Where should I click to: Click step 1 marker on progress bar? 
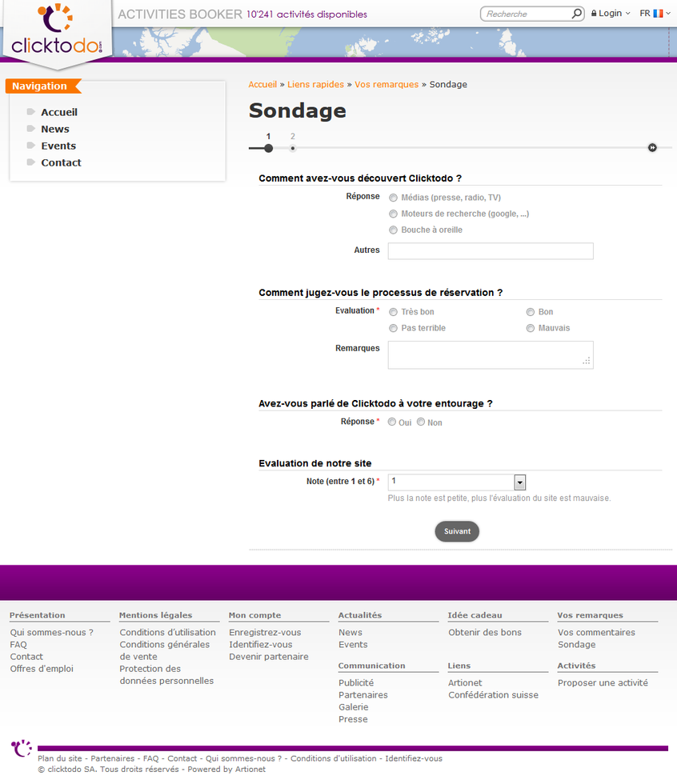click(269, 148)
